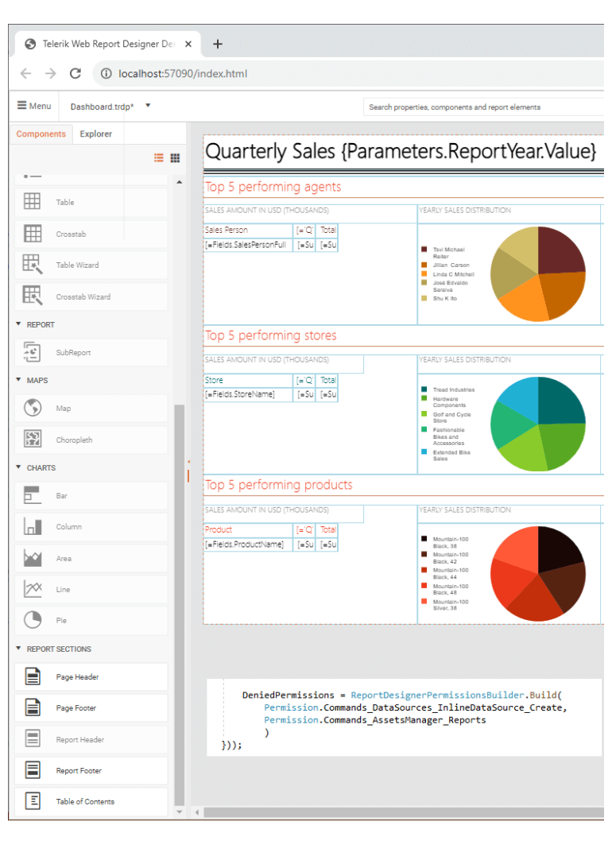Viewport: 612px width, 868px height.
Task: Select the Map component icon
Action: (32, 408)
